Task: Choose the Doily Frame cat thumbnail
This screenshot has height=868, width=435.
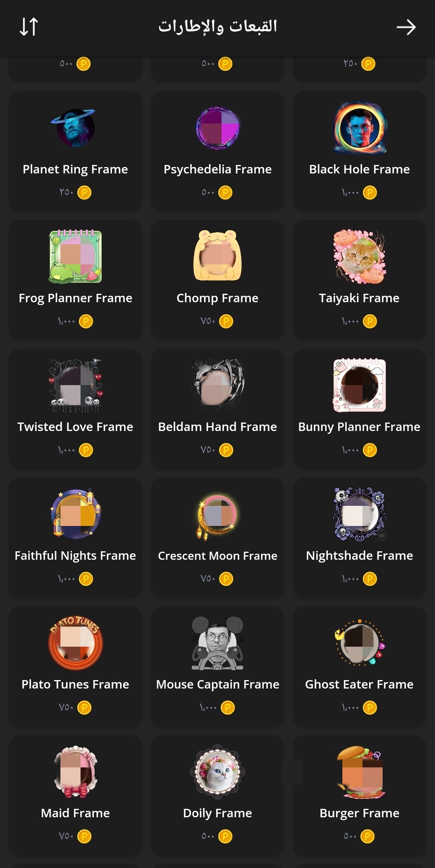Action: [x=217, y=772]
